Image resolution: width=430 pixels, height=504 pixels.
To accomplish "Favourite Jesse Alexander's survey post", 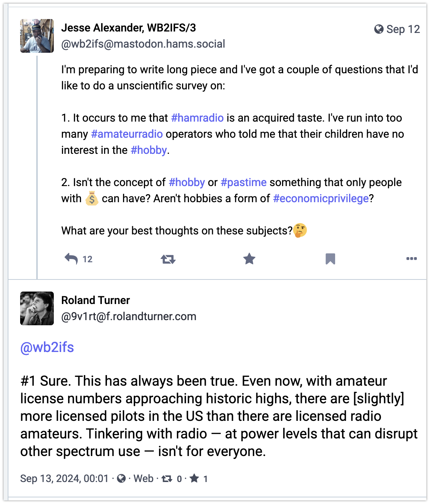I will tap(249, 259).
